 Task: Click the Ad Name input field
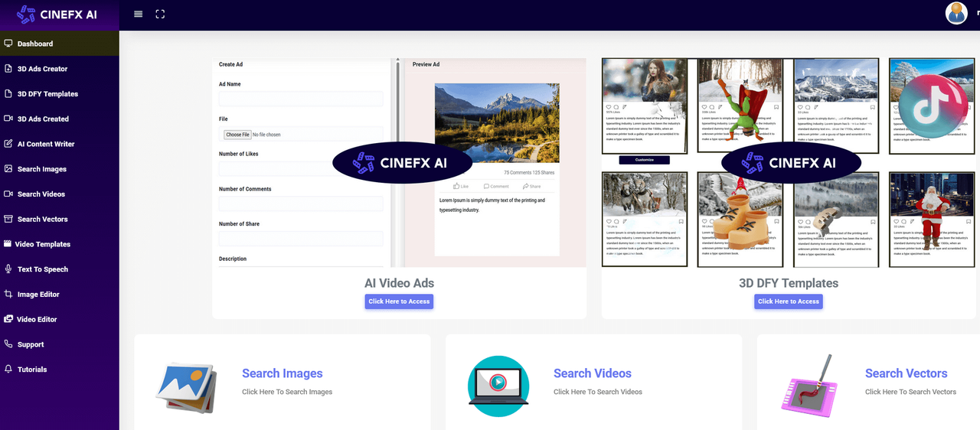tap(301, 99)
